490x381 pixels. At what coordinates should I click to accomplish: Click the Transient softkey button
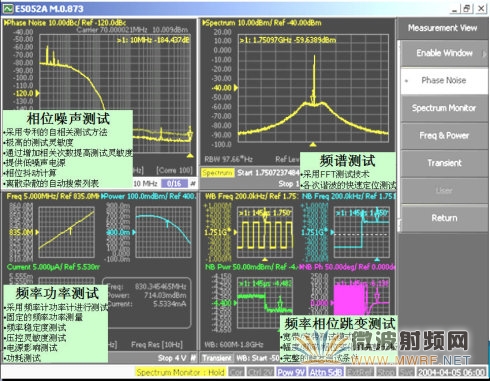click(444, 163)
